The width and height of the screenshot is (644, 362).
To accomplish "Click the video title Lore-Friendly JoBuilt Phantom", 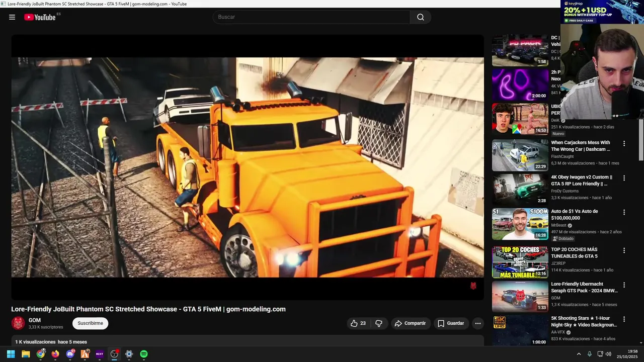I will pyautogui.click(x=148, y=309).
